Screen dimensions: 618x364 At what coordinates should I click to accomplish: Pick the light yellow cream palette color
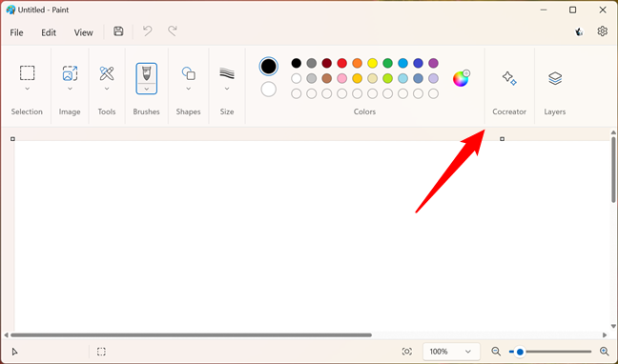[373, 78]
